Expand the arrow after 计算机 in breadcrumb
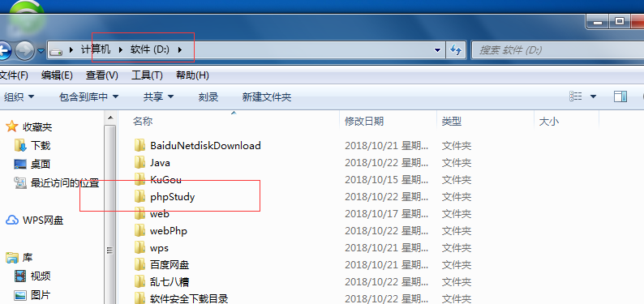Viewport: 644px width, 304px height. [x=121, y=50]
